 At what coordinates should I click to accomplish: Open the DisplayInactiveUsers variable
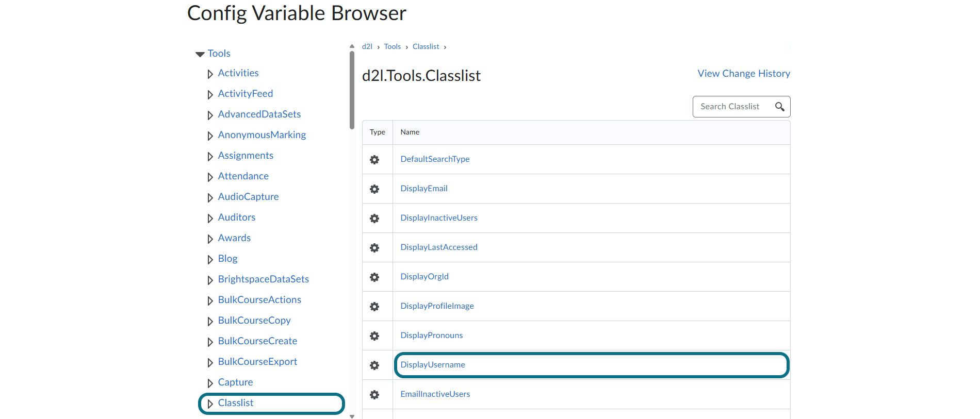click(x=439, y=218)
